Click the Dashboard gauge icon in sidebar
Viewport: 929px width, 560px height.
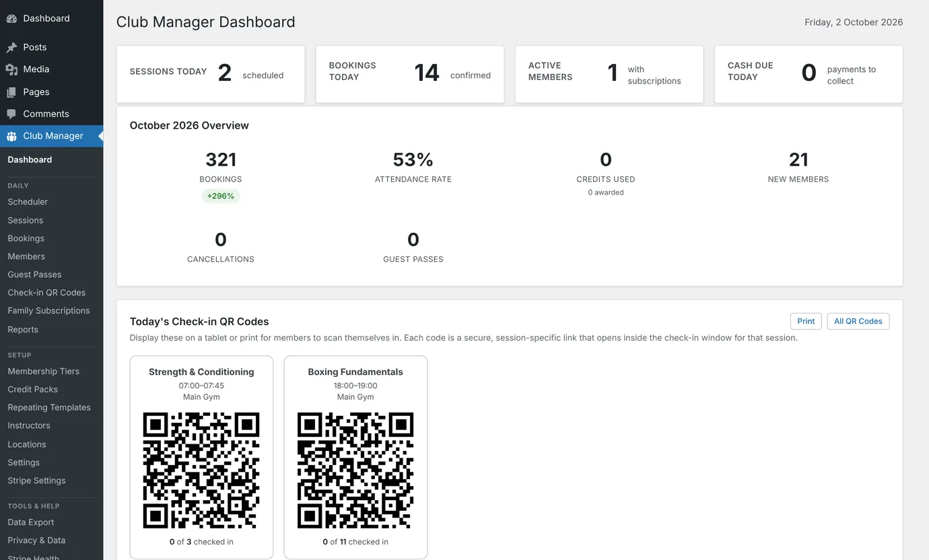[x=11, y=19]
